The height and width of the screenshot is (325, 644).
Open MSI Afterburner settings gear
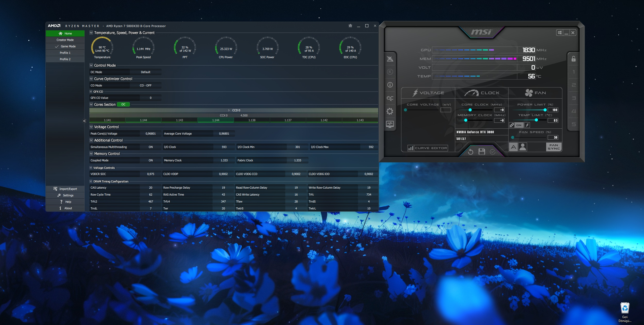click(390, 111)
